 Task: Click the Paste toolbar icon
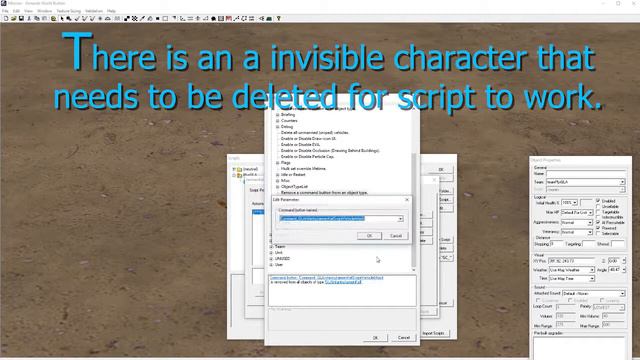point(44,18)
